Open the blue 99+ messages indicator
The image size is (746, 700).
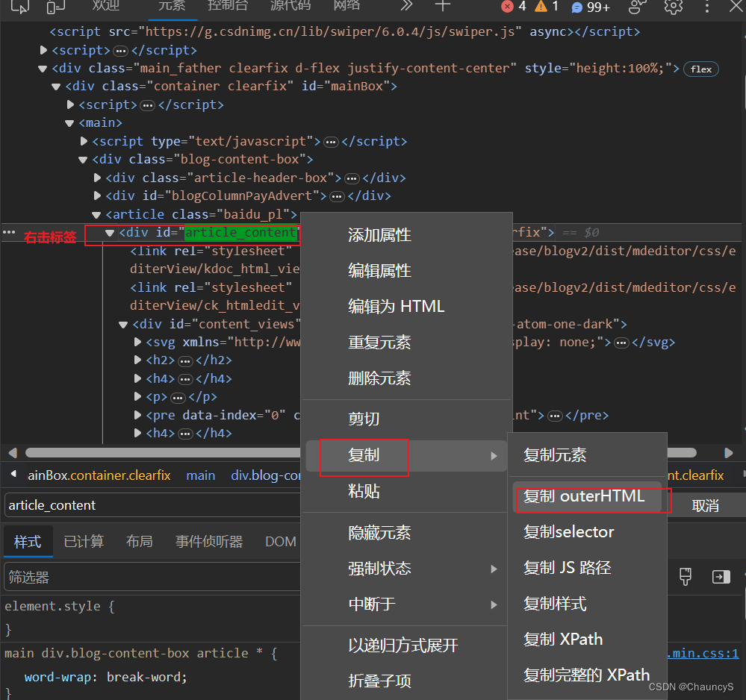(x=591, y=7)
